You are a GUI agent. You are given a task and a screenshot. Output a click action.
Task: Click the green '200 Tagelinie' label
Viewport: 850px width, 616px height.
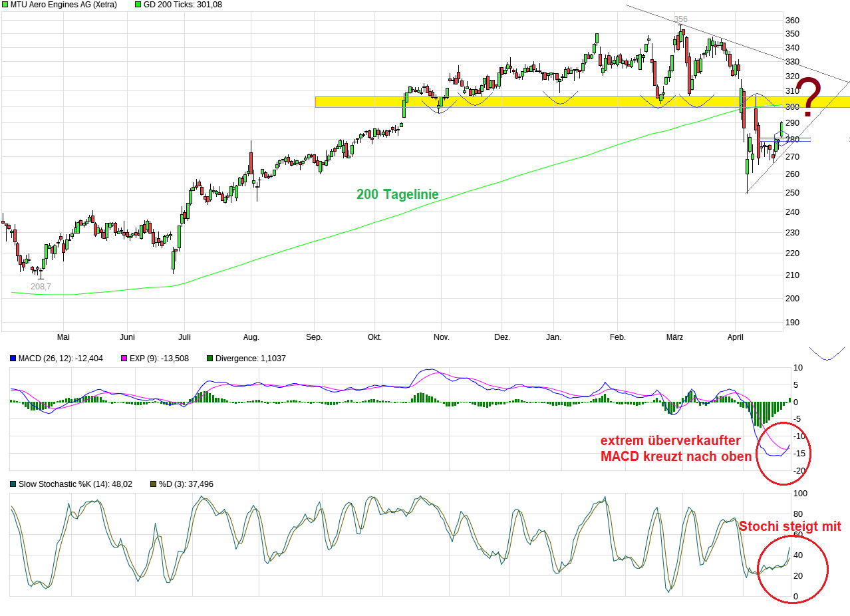tap(397, 194)
